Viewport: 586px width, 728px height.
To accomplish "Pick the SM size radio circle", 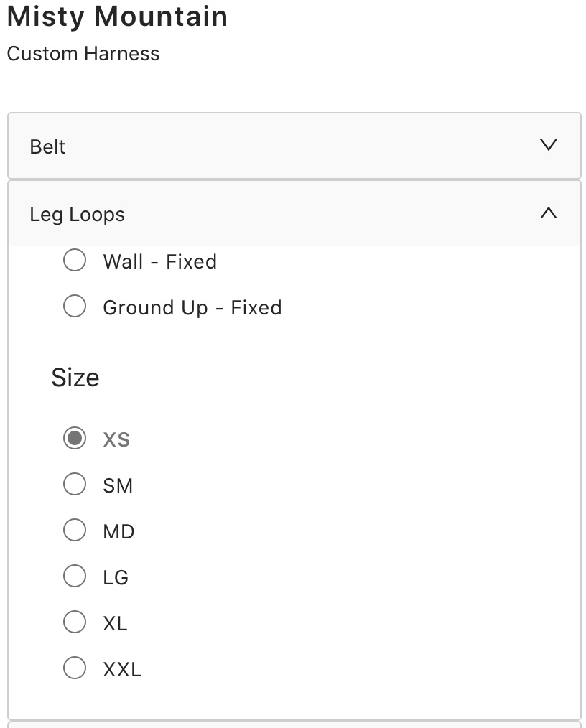I will point(75,485).
